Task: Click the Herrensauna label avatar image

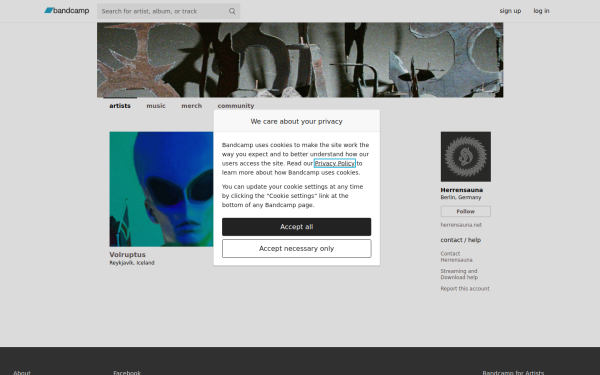Action: (466, 157)
